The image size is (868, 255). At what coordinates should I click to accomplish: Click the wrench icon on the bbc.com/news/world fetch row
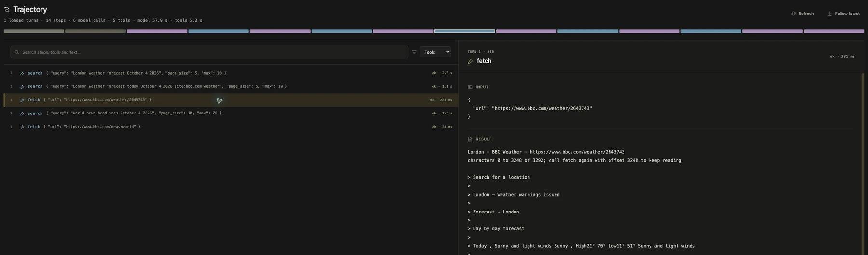22,127
